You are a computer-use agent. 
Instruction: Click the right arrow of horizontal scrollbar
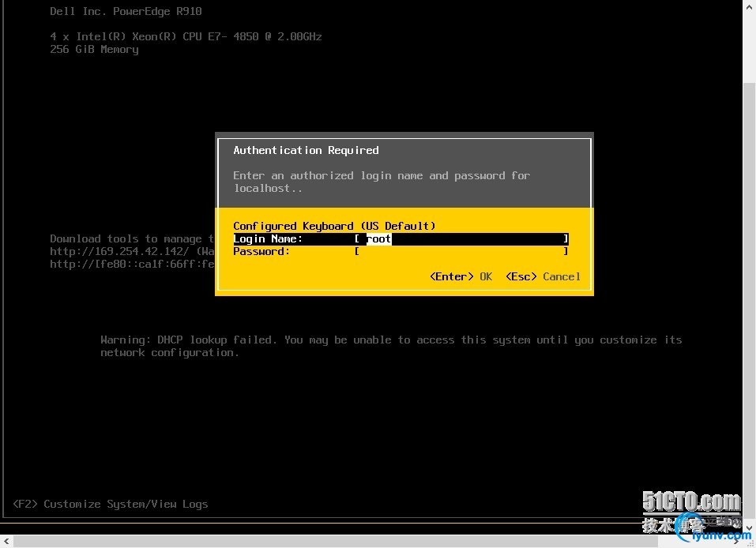tap(735, 541)
